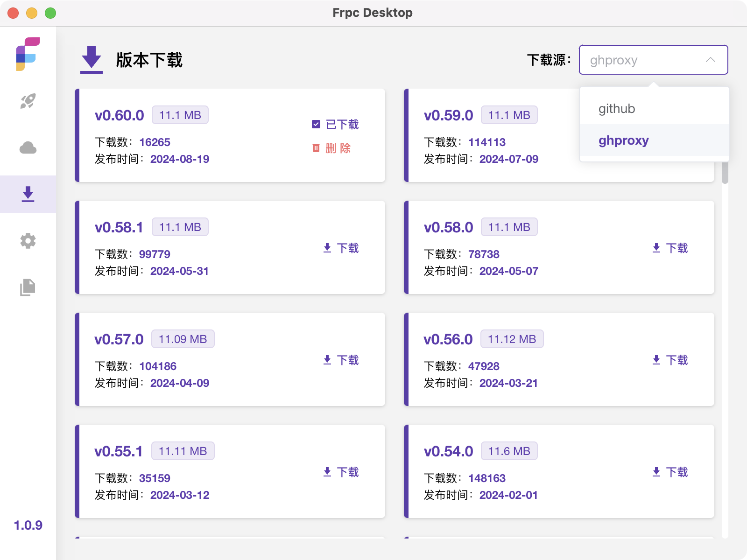
Task: Click the 版本下载 page heading
Action: tap(149, 60)
